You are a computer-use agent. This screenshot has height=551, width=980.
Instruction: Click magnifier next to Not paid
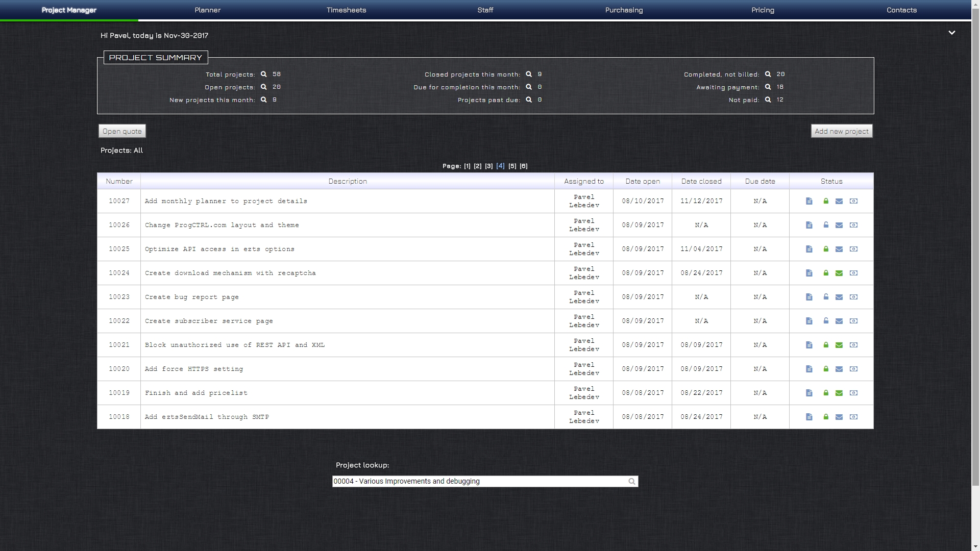pyautogui.click(x=768, y=99)
